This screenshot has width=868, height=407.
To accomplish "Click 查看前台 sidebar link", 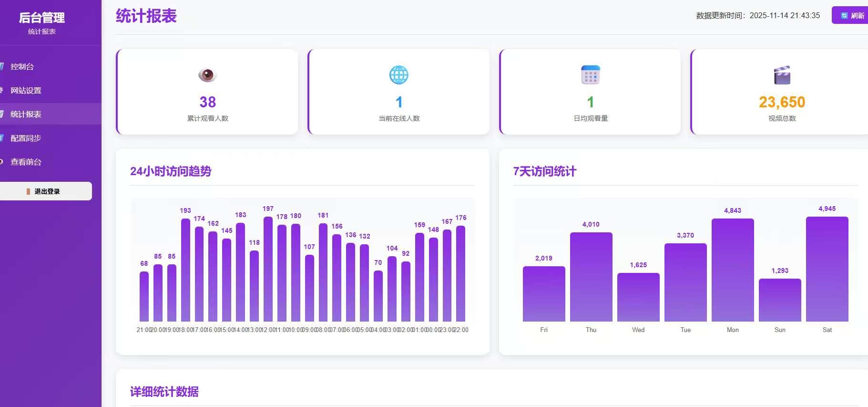I will click(x=26, y=162).
